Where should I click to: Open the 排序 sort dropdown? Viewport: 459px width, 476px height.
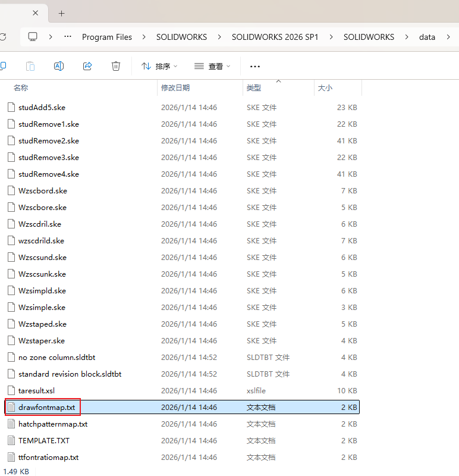coord(159,66)
